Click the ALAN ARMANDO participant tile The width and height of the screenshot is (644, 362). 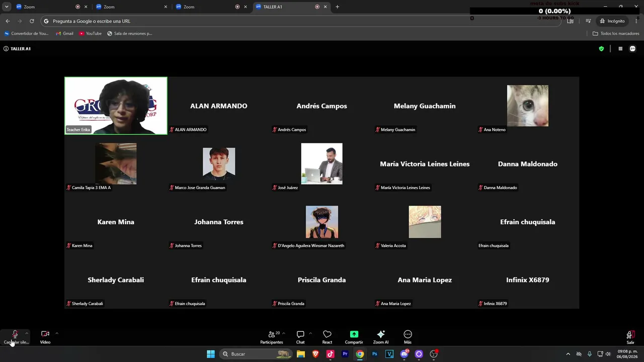pyautogui.click(x=219, y=106)
